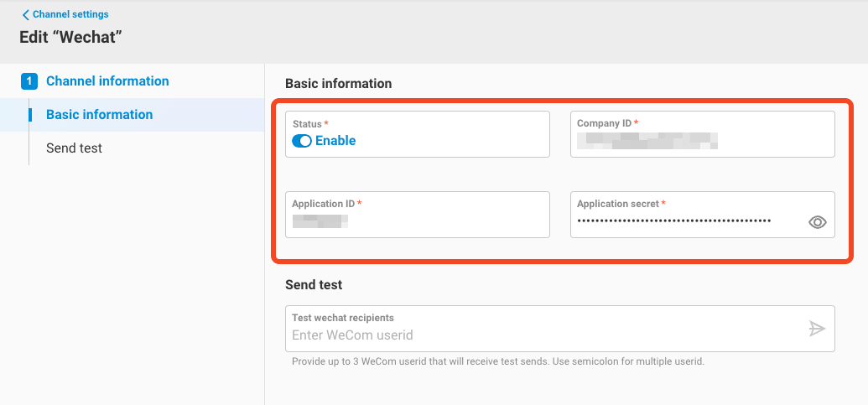Click the Basic information section heading

coord(338,84)
